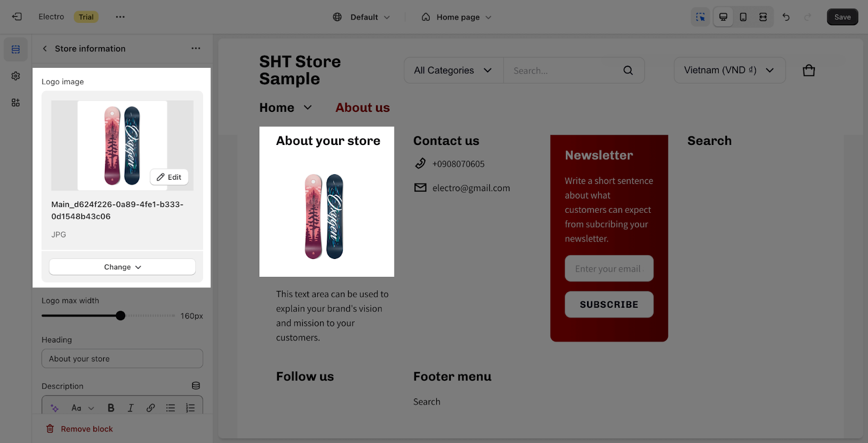This screenshot has height=443, width=868.
Task: Click the italic formatting icon
Action: (x=131, y=408)
